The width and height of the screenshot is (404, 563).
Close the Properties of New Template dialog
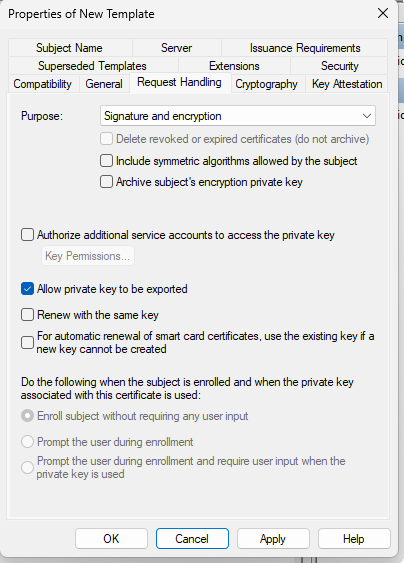coord(383,14)
